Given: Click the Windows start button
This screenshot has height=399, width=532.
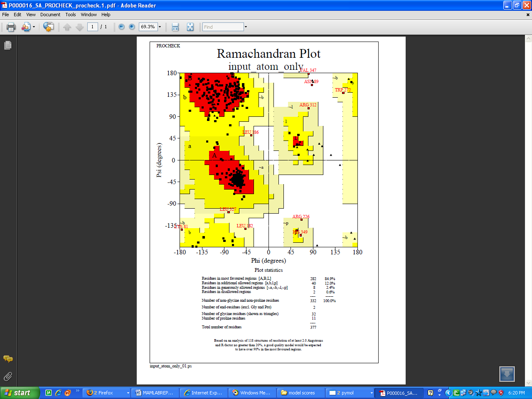Looking at the screenshot, I should coord(20,393).
